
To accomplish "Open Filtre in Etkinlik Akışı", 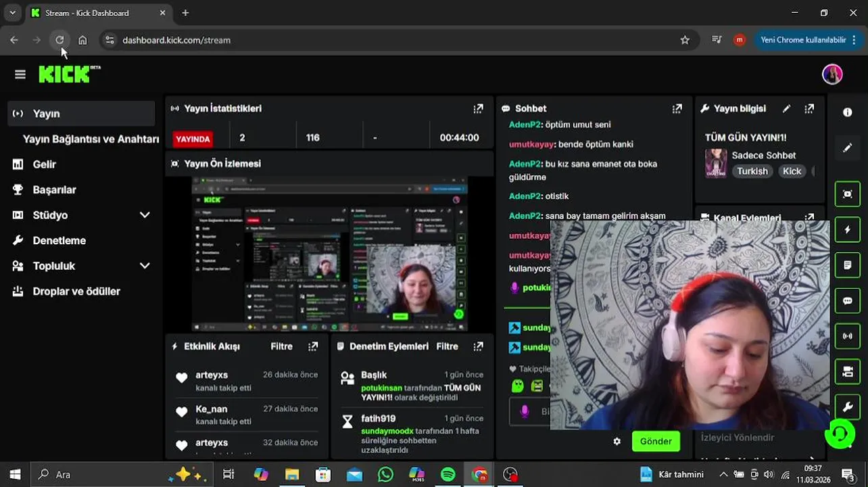I will pos(282,346).
